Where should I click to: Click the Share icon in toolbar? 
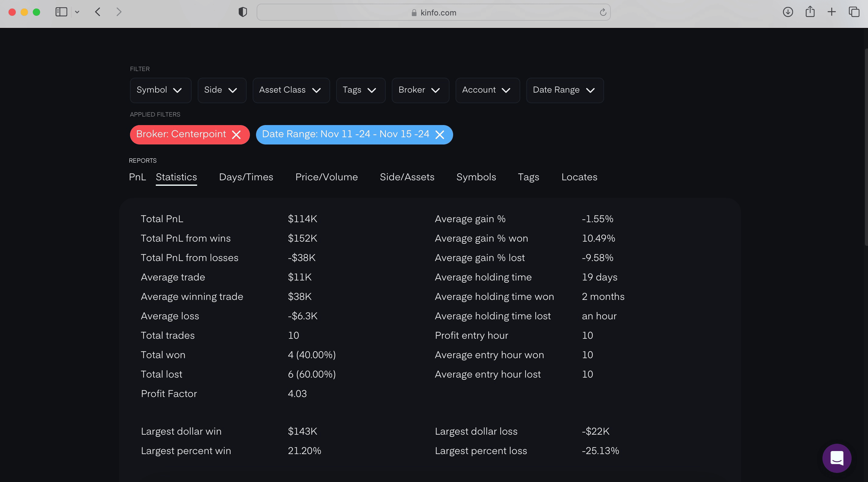810,12
